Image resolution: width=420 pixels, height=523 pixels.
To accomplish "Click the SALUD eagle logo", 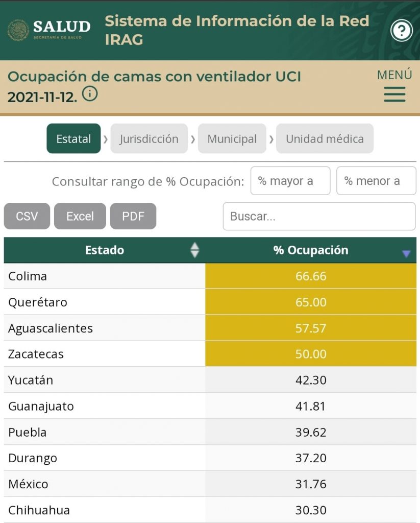I will pos(19,30).
